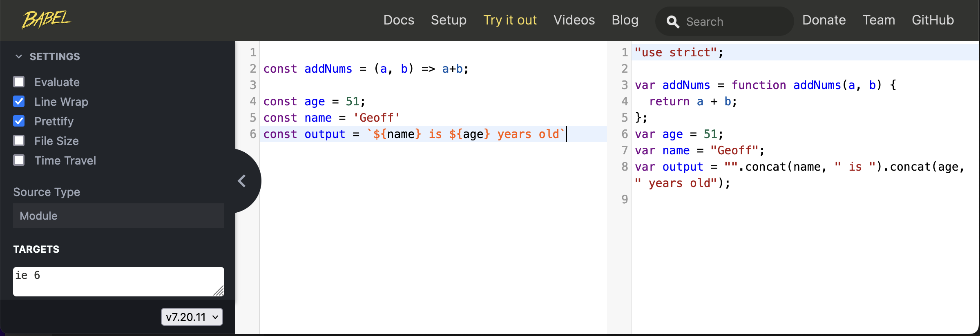Viewport: 980px width, 336px height.
Task: Select the Try it out tab
Action: pos(510,20)
